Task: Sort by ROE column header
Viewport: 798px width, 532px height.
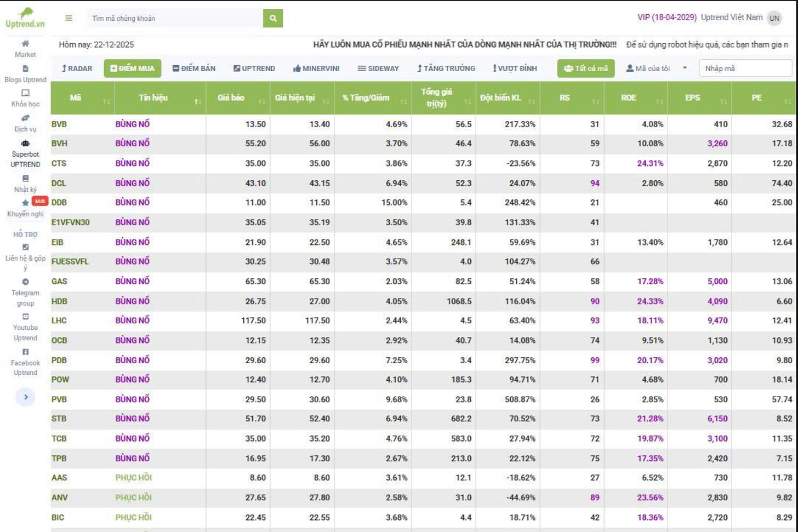Action: tap(636, 98)
